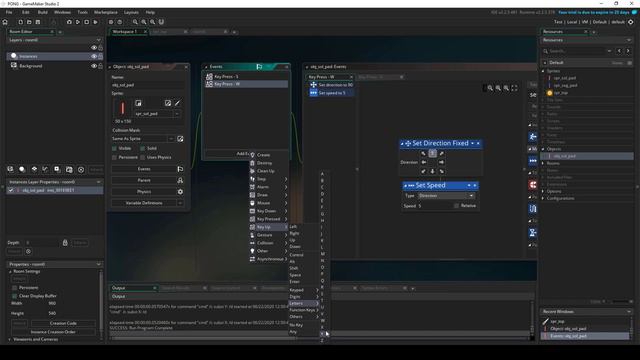Lock the Instances layer
The image size is (640, 360).
point(100,56)
